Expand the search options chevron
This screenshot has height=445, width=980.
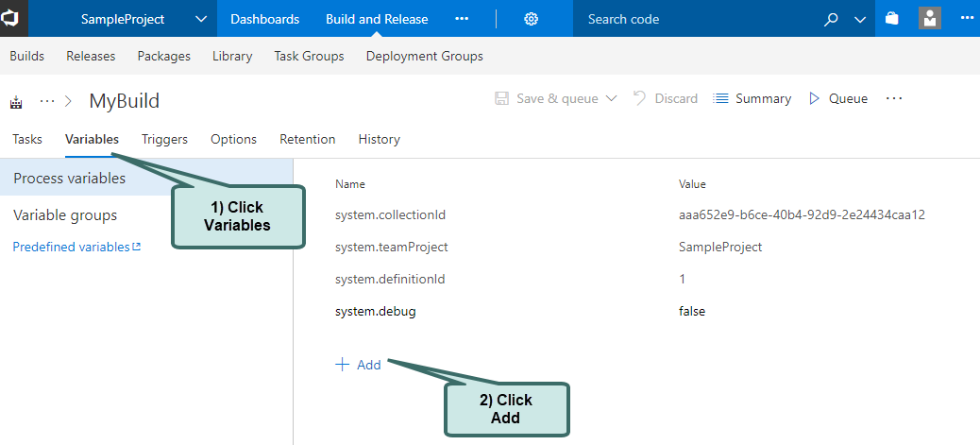tap(859, 19)
